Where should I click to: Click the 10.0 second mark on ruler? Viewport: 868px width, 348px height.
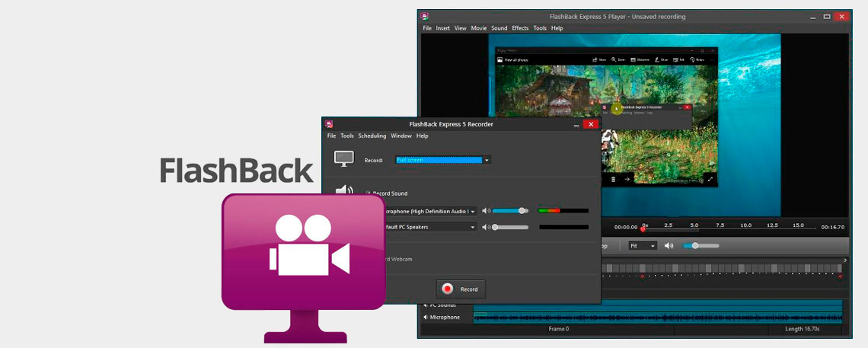point(746,225)
